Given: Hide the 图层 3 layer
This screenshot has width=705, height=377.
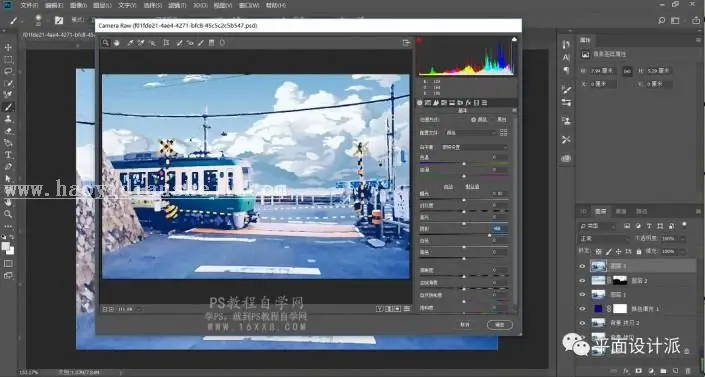Looking at the screenshot, I should [582, 266].
